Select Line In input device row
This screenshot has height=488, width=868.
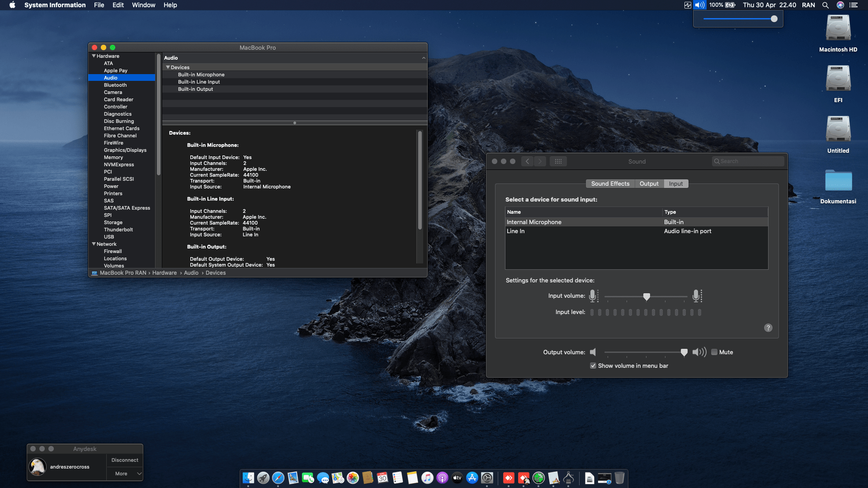(x=637, y=231)
